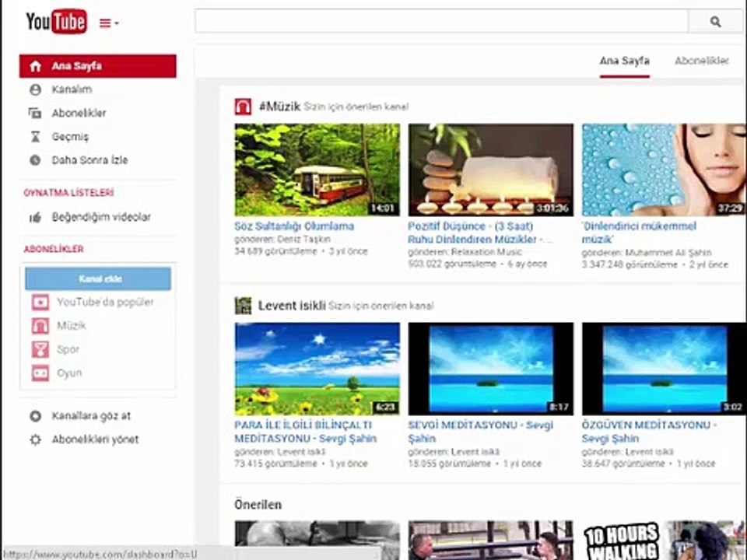Viewport: 747px width, 560px height.
Task: Open Kanalım in the sidebar
Action: 72,89
